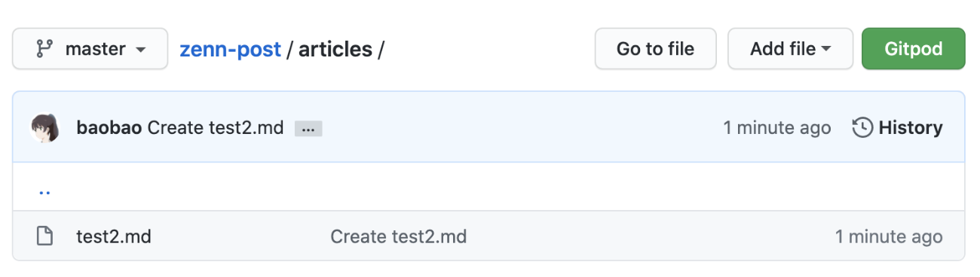This screenshot has height=277, width=980.
Task: Click the 1 minute ago timestamp in test2.md row
Action: [x=889, y=236]
